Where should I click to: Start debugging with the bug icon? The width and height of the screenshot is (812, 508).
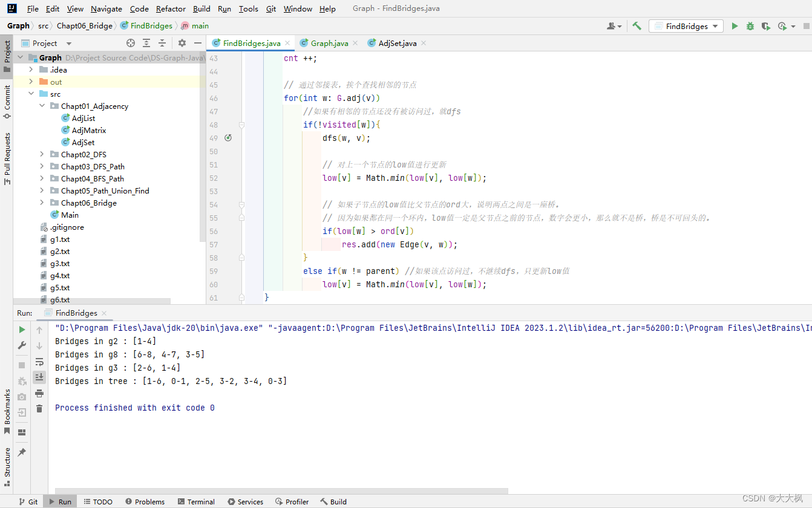coord(750,26)
